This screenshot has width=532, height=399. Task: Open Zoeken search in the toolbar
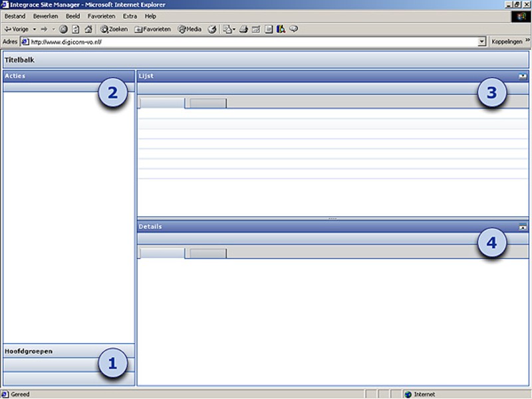114,29
